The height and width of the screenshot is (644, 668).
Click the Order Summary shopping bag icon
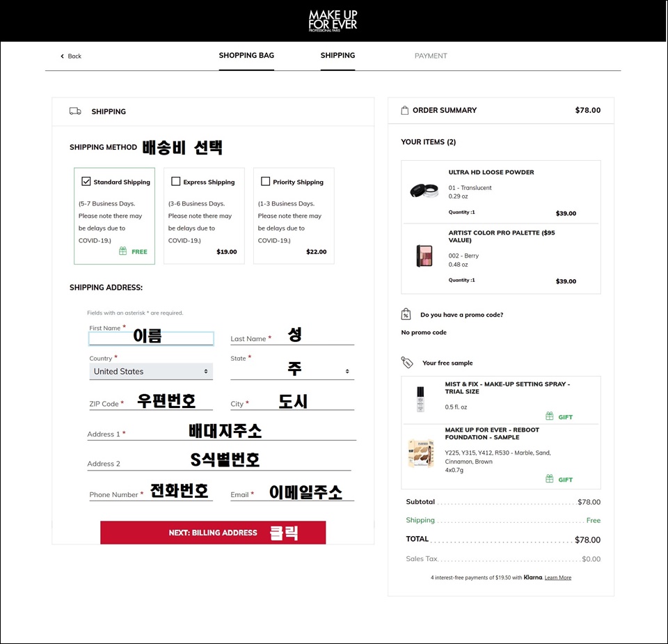click(x=405, y=111)
